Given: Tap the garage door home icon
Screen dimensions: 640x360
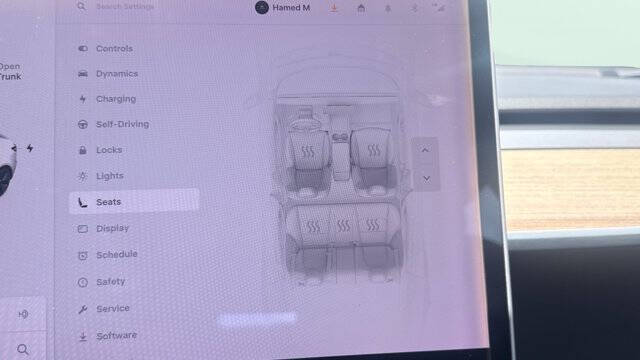Looking at the screenshot, I should click(x=361, y=8).
